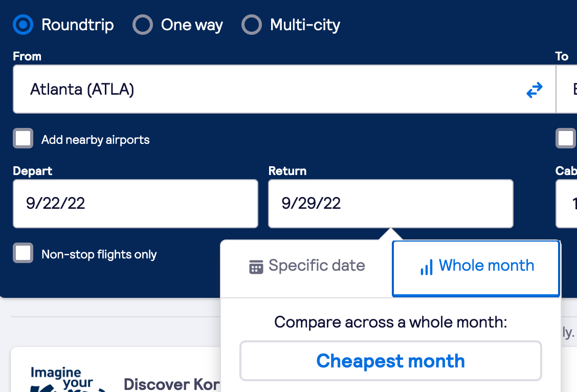
Task: Open the Cabin class dropdown
Action: [x=567, y=204]
